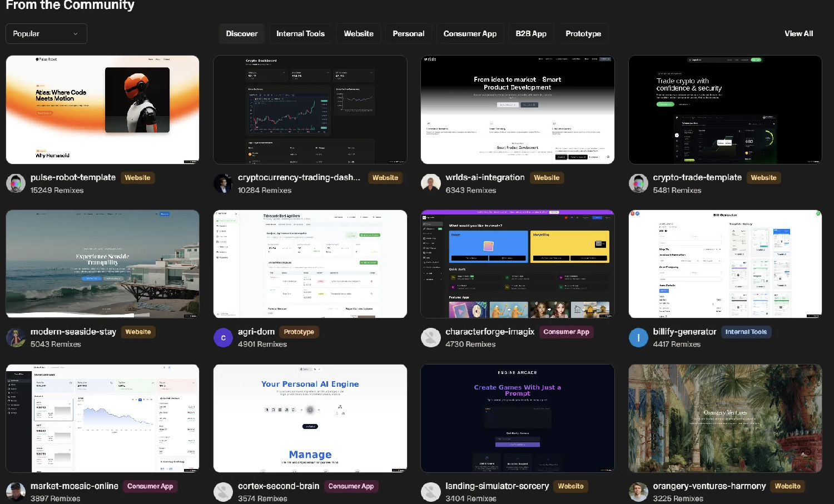The height and width of the screenshot is (504, 834).
Task: Click the '5043 Remixes' count text
Action: pyautogui.click(x=56, y=345)
